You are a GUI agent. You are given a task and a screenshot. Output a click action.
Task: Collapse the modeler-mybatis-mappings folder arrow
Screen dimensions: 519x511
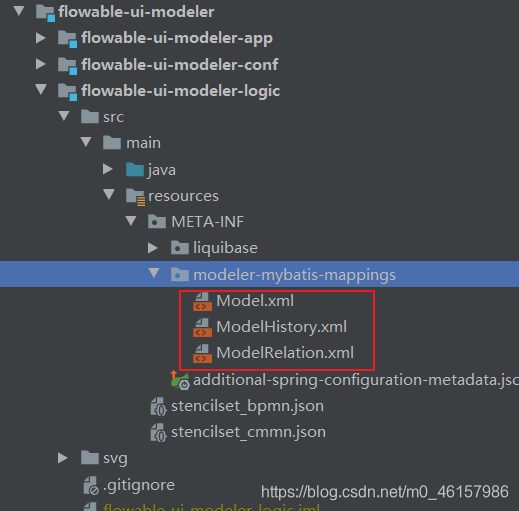154,273
